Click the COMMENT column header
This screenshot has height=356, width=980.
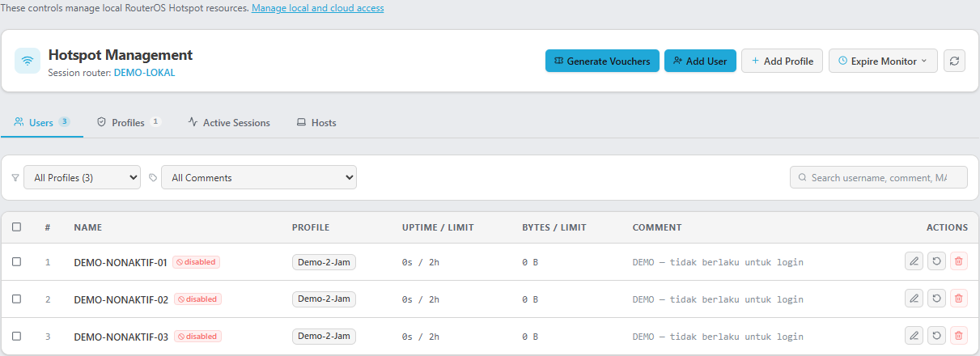coord(657,227)
